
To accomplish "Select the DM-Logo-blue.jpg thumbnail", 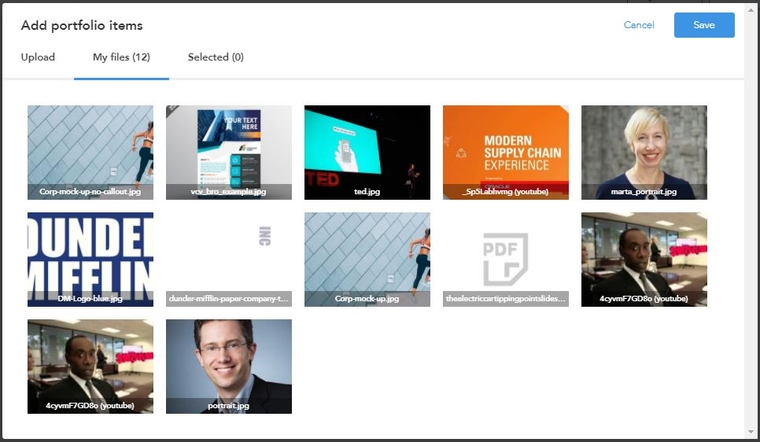I will tap(90, 259).
